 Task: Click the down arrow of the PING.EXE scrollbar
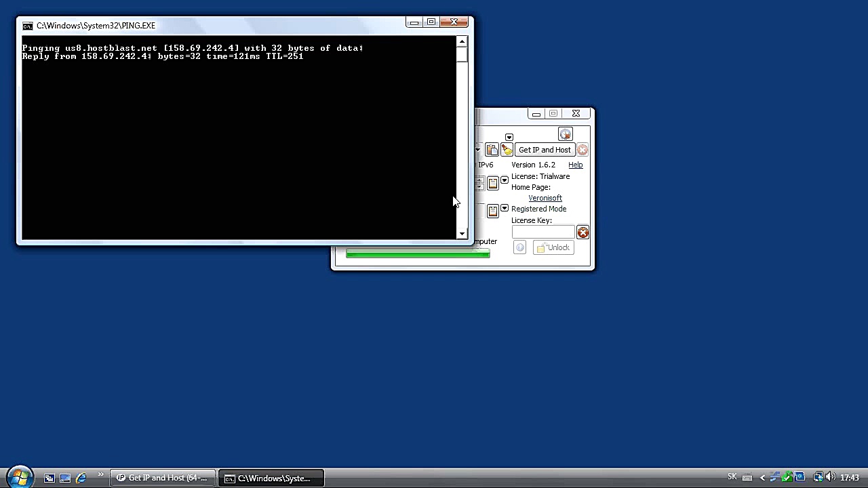coord(462,234)
